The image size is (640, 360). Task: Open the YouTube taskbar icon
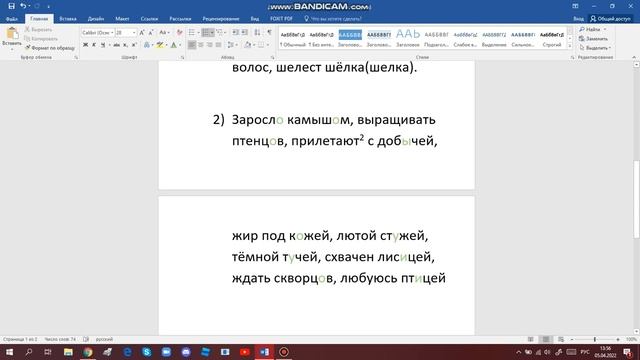point(244,352)
